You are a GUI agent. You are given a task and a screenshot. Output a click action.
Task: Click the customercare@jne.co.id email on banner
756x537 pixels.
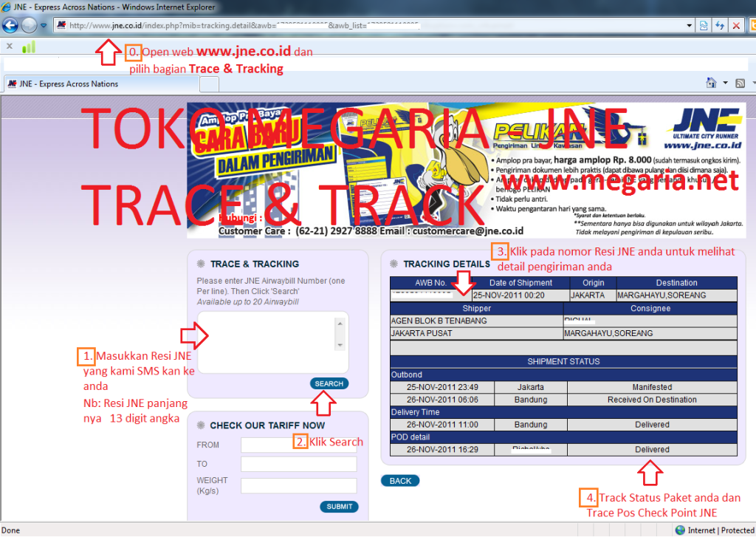tap(467, 231)
